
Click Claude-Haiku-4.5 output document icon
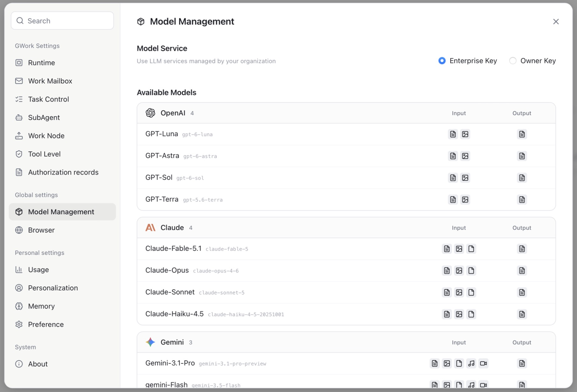point(522,314)
